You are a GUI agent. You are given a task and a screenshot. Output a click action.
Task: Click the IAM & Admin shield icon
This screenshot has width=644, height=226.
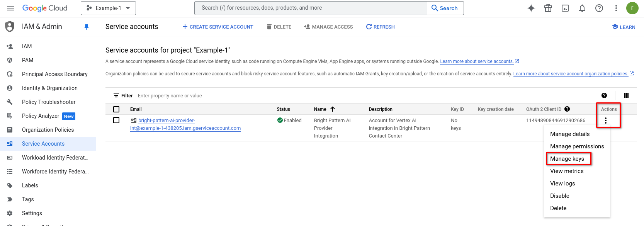pyautogui.click(x=10, y=27)
